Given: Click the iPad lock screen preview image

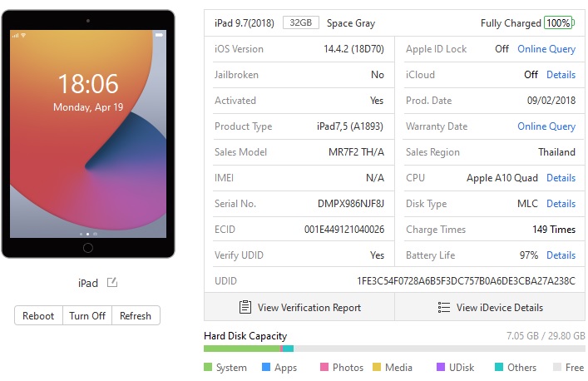Looking at the screenshot, I should click(x=88, y=134).
